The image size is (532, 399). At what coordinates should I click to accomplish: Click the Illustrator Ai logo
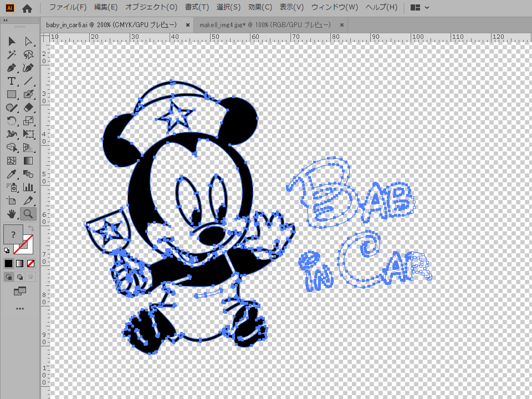pyautogui.click(x=10, y=8)
